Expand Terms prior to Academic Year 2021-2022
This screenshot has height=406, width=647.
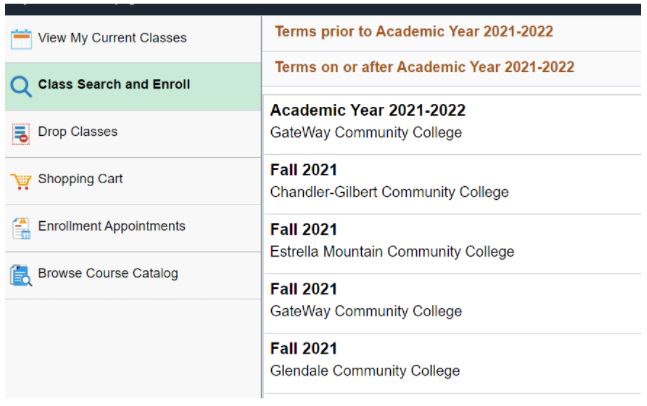tap(414, 32)
